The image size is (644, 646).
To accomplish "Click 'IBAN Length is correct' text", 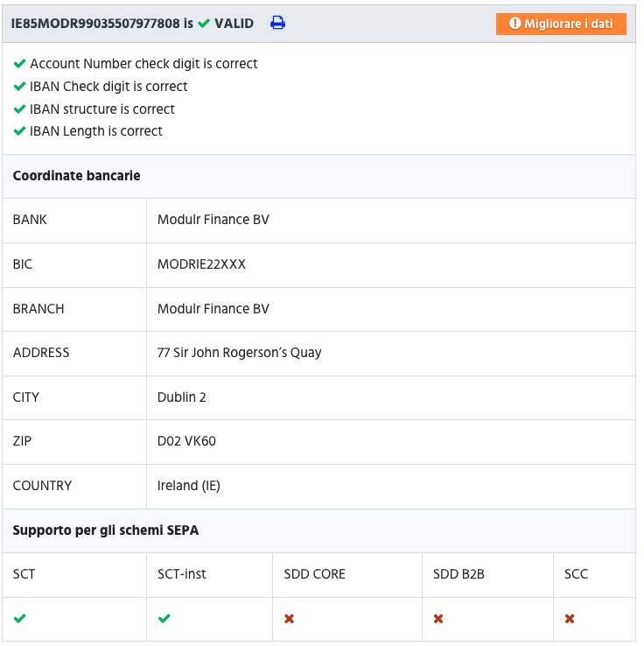I will tap(96, 131).
